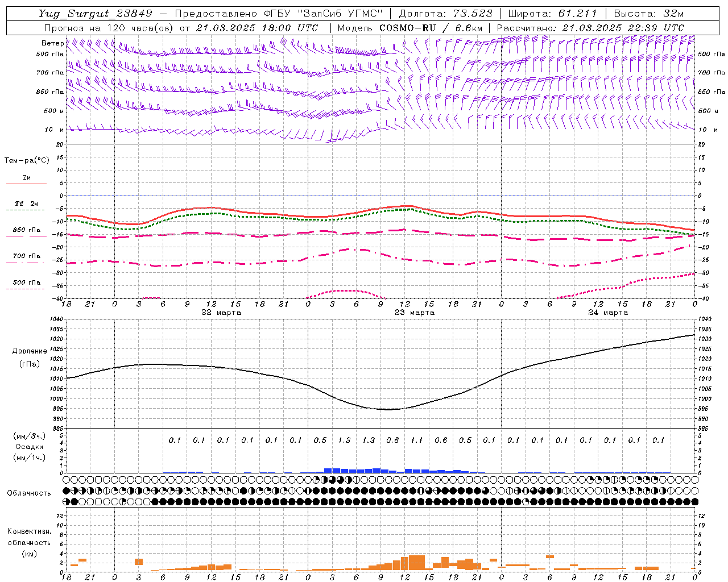728x582 pixels.
Task: Click the (мм/3ч.) precipitation unit label
Action: click(30, 436)
